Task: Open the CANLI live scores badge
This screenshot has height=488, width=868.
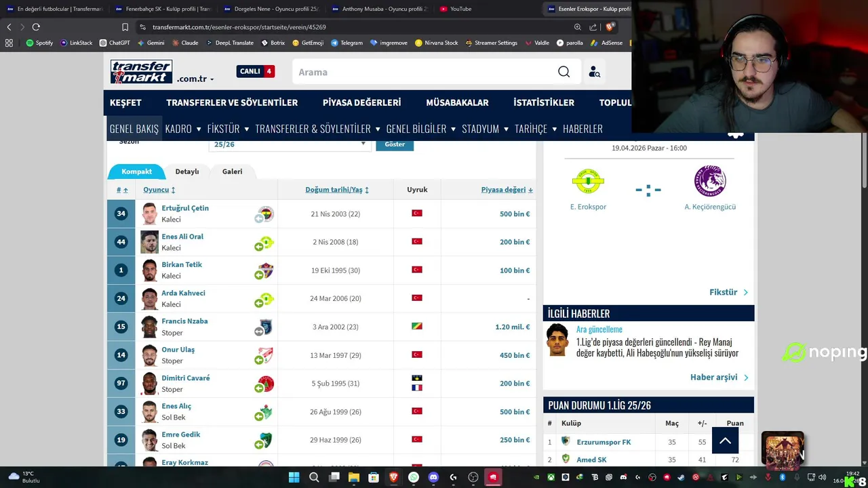Action: 255,71
